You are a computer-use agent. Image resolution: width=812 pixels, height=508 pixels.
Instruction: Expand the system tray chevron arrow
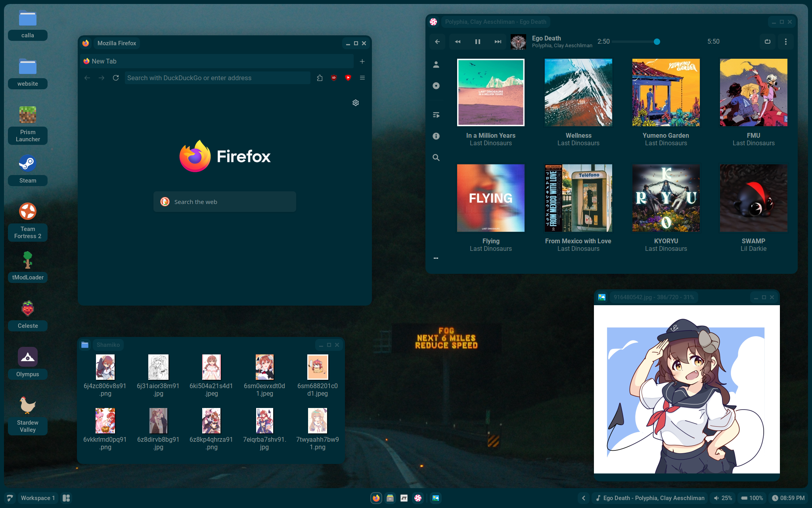coord(583,498)
